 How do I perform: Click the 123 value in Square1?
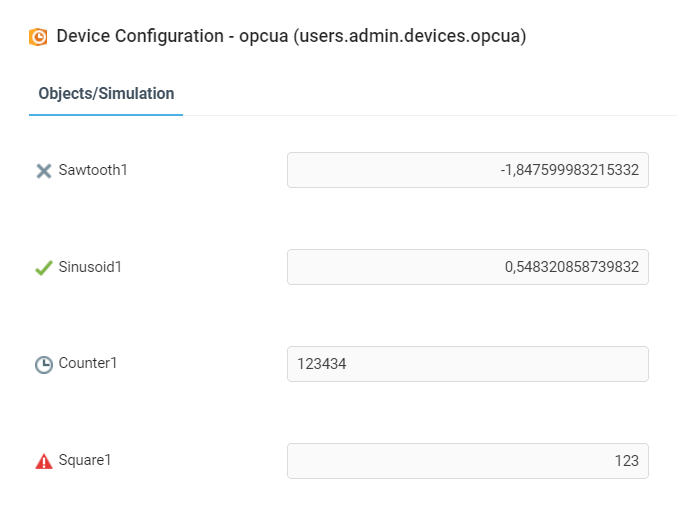click(x=626, y=462)
